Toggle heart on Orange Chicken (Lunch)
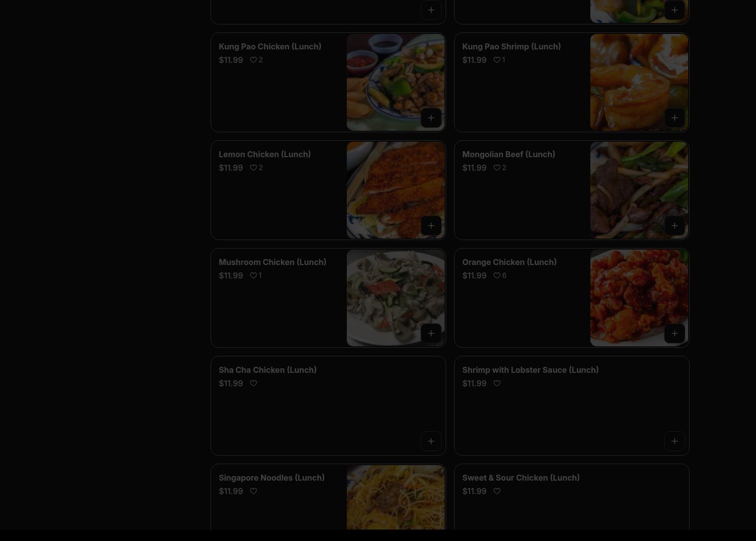756x541 pixels. (497, 275)
